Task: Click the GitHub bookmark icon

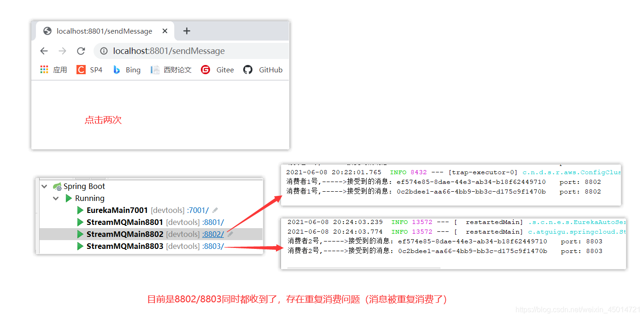Action: pyautogui.click(x=247, y=70)
